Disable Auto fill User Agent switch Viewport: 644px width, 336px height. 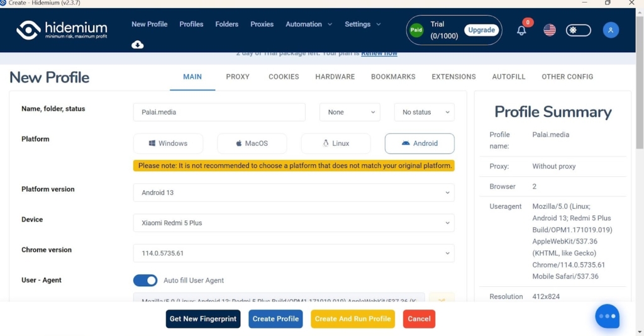click(x=145, y=281)
